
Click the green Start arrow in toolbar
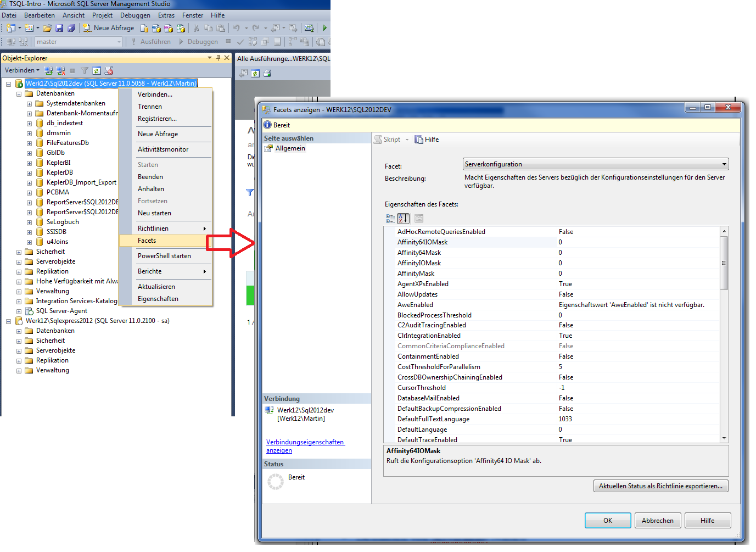(x=325, y=28)
